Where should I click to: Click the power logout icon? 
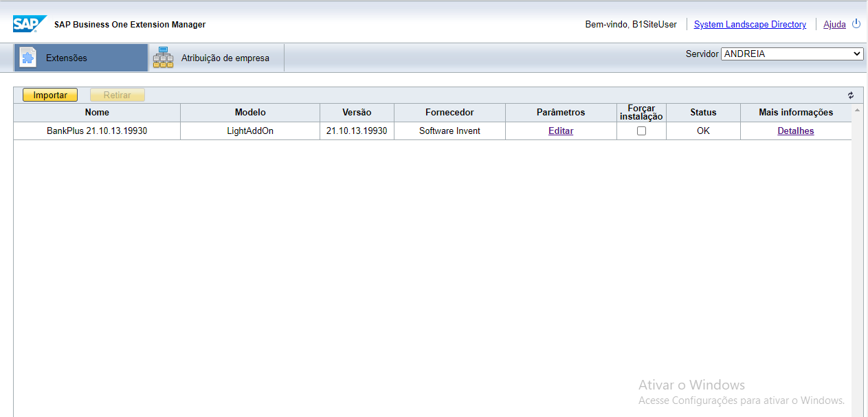tap(856, 23)
